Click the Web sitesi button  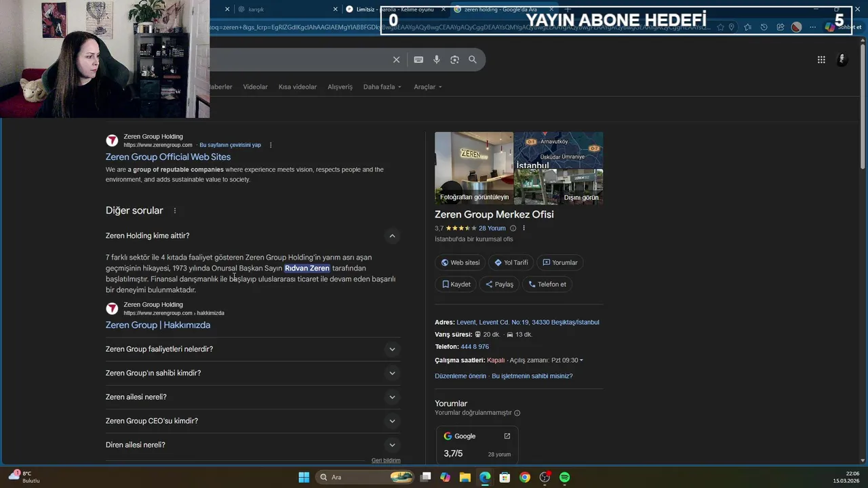[x=460, y=262]
